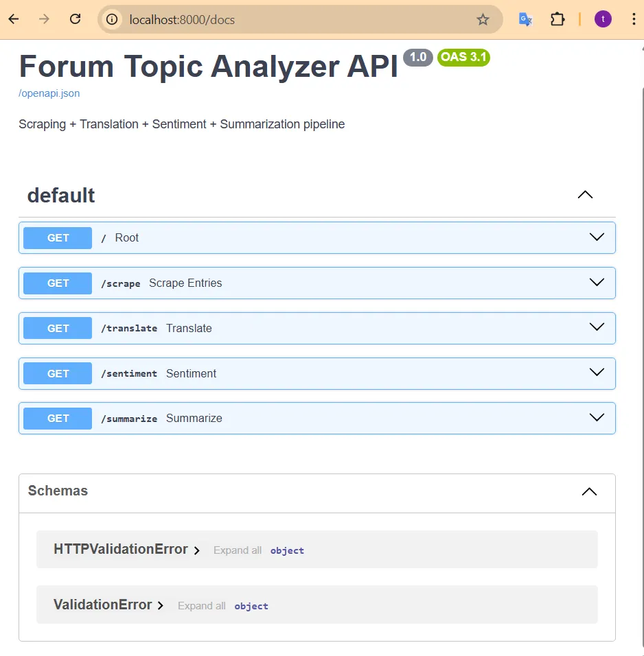Click the browser back arrow
This screenshot has width=644, height=656.
(x=14, y=19)
